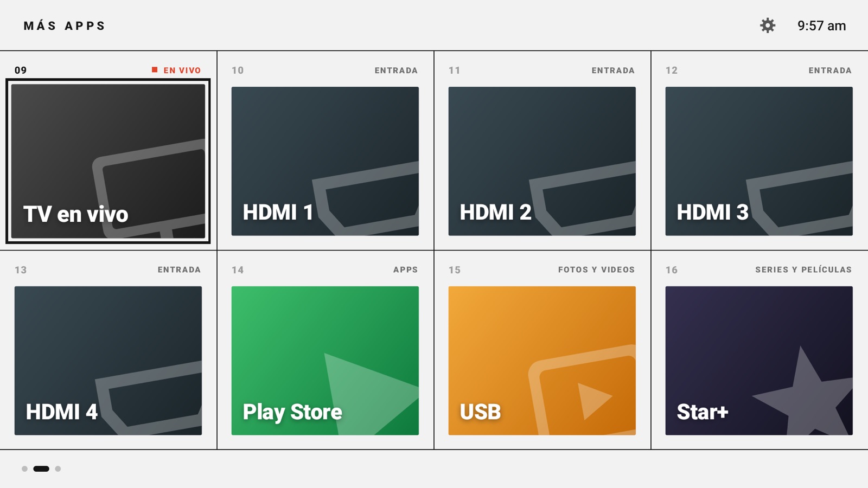
Task: Click the APPS label above Play Store
Action: tap(405, 269)
